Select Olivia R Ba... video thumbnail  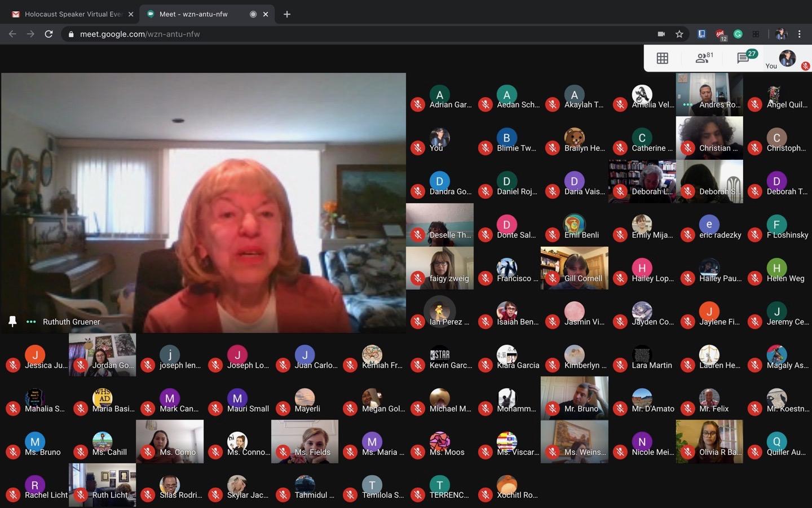(709, 441)
